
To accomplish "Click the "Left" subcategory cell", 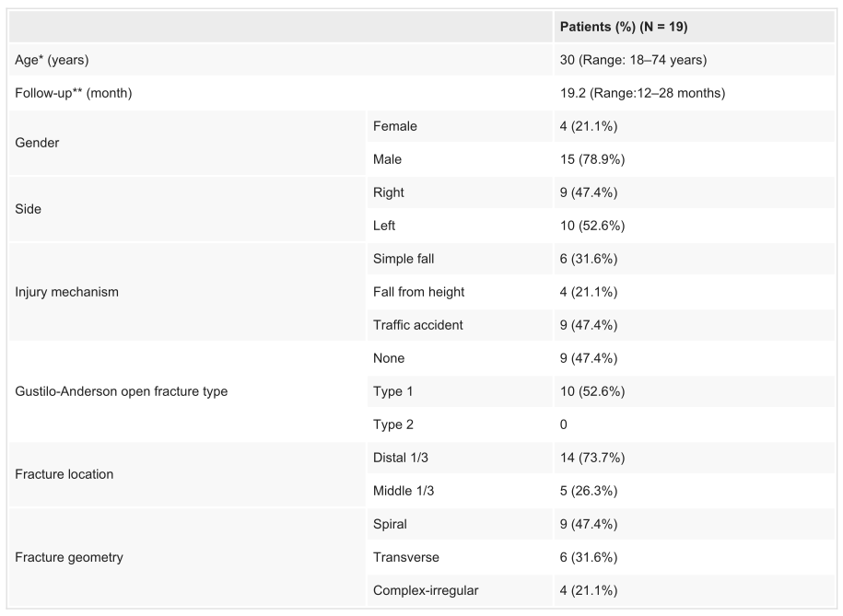I will tap(384, 226).
